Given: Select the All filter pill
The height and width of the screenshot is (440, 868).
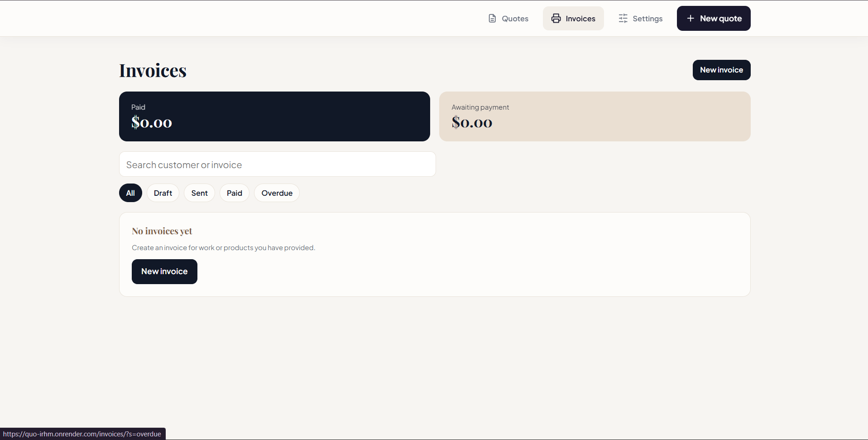Looking at the screenshot, I should (x=130, y=193).
